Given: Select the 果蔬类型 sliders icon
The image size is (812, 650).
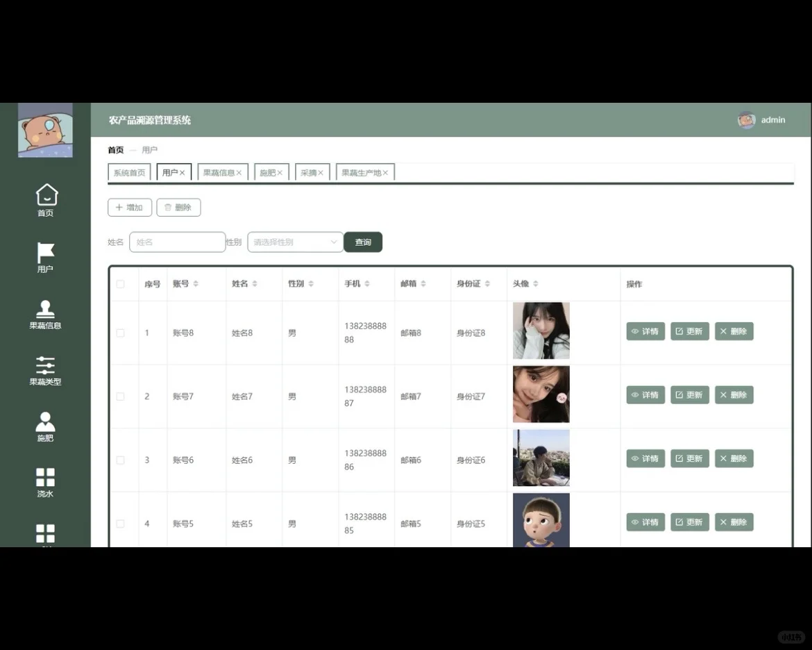Looking at the screenshot, I should [x=46, y=365].
